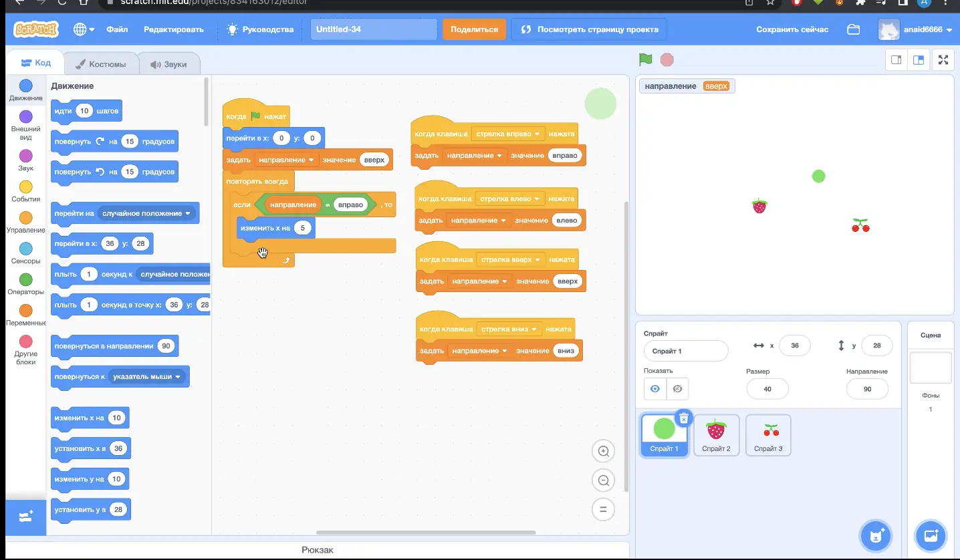Open the My Stuff folder icon
Viewport: 960px width, 560px height.
coord(853,29)
